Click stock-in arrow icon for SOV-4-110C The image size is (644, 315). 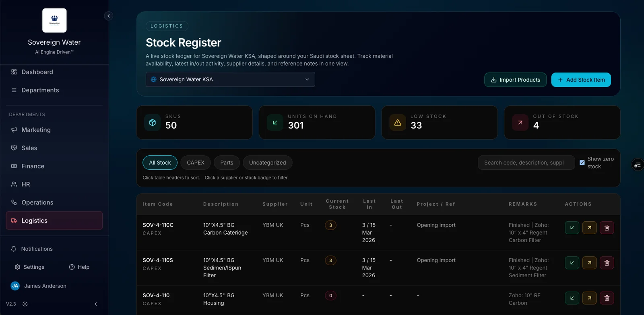(x=572, y=228)
